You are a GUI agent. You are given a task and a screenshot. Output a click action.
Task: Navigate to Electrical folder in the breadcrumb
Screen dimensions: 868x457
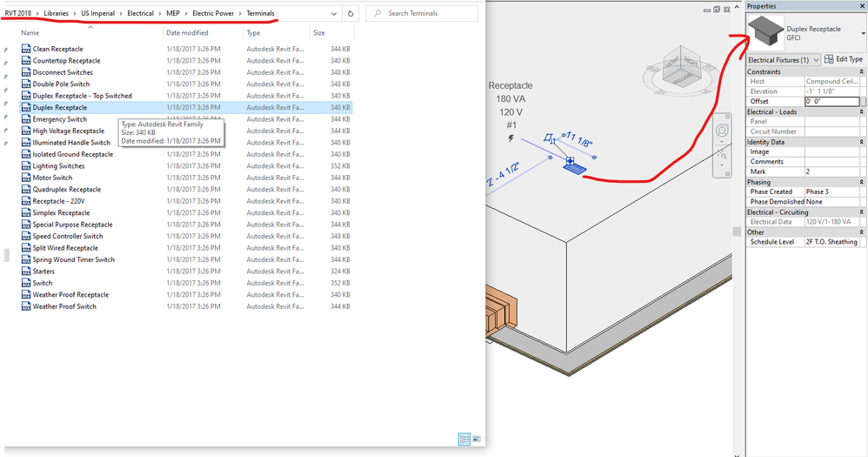[x=141, y=13]
